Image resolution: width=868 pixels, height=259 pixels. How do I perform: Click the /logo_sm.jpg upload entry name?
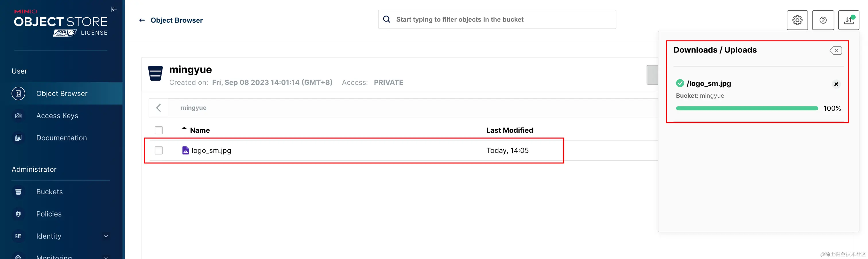pyautogui.click(x=709, y=83)
